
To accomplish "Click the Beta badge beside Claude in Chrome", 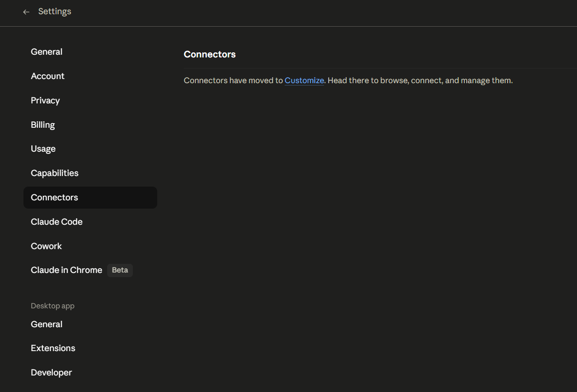I will [x=120, y=270].
